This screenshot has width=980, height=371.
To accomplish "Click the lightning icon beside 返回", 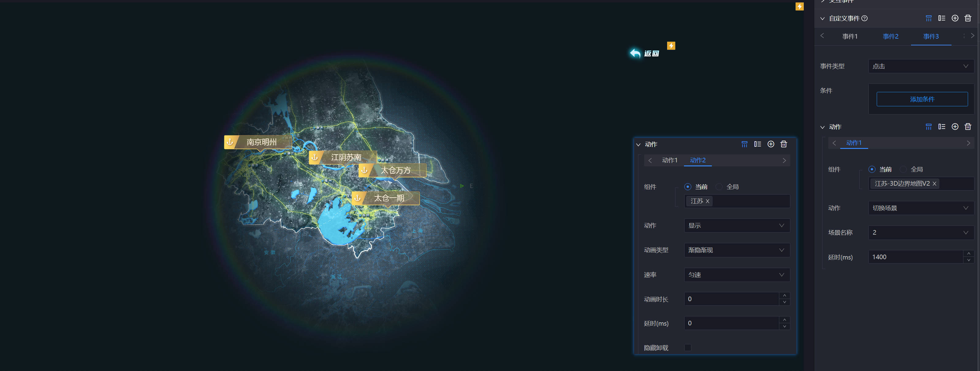I will (671, 46).
